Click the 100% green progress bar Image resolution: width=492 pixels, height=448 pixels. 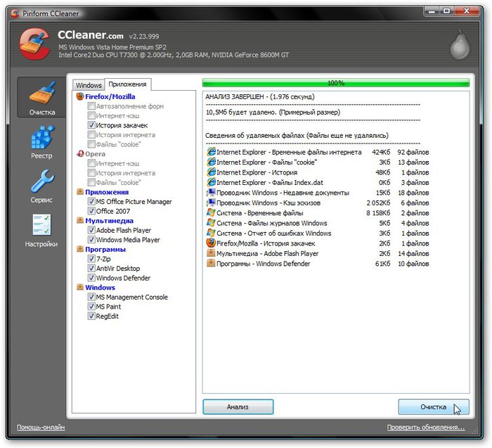336,83
